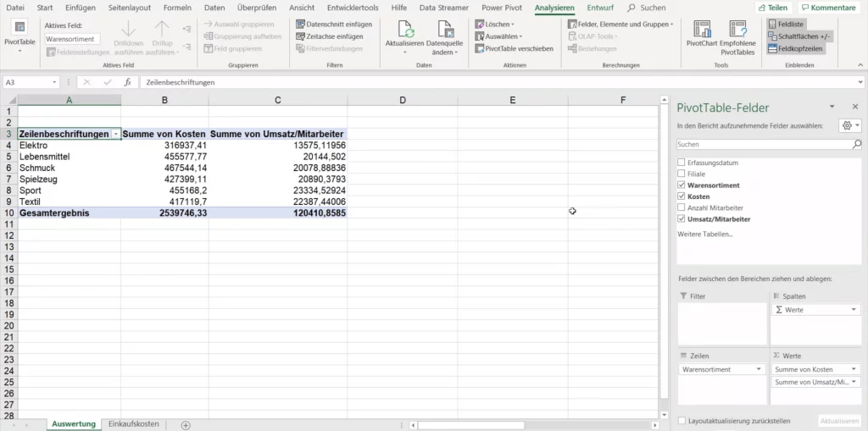
Task: Click the Drilldown ausführen arrow icon
Action: [128, 29]
